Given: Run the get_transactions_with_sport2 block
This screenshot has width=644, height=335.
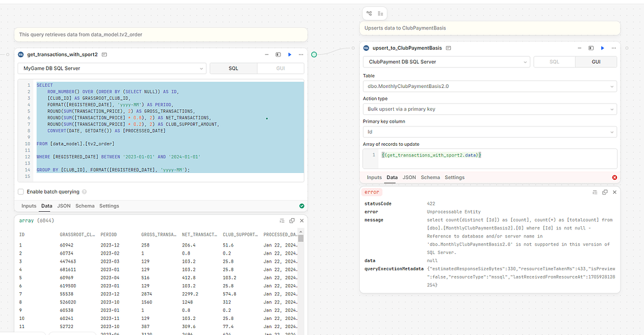Looking at the screenshot, I should tap(289, 55).
